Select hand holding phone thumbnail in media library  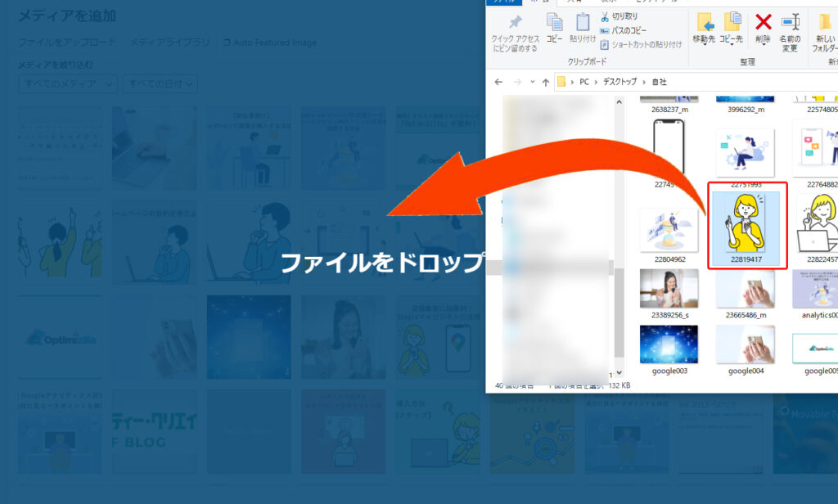[x=155, y=338]
